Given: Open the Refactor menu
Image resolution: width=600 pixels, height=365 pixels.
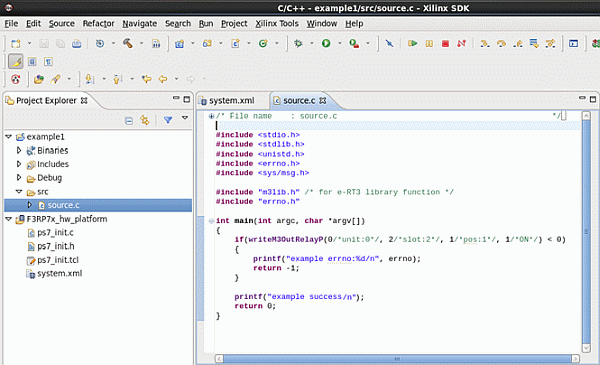Looking at the screenshot, I should 98,24.
